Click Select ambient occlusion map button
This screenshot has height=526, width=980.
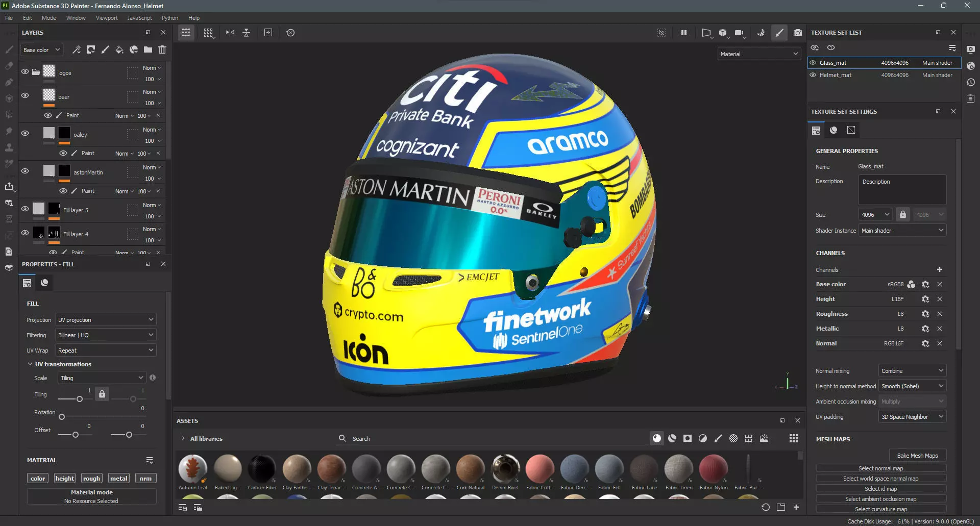tap(881, 499)
